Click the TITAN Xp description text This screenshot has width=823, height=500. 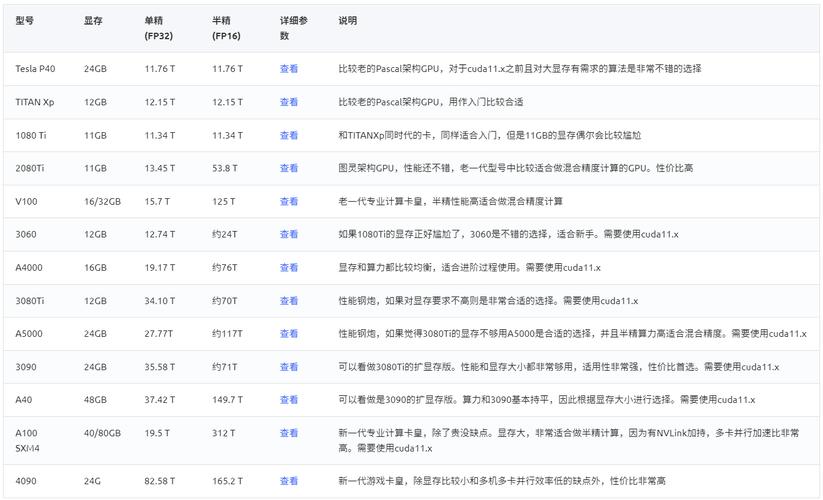[x=431, y=102]
